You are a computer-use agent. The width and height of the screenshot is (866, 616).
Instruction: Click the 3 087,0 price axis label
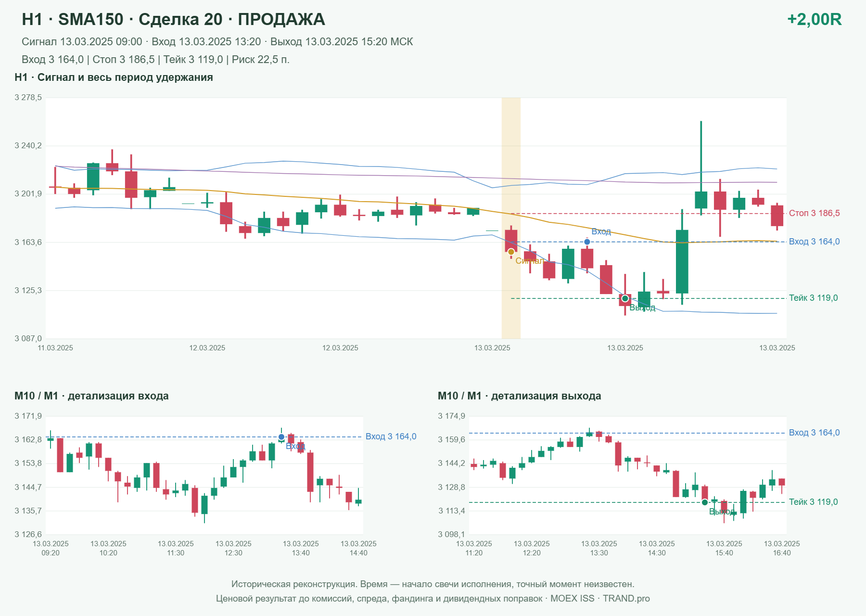tap(28, 339)
